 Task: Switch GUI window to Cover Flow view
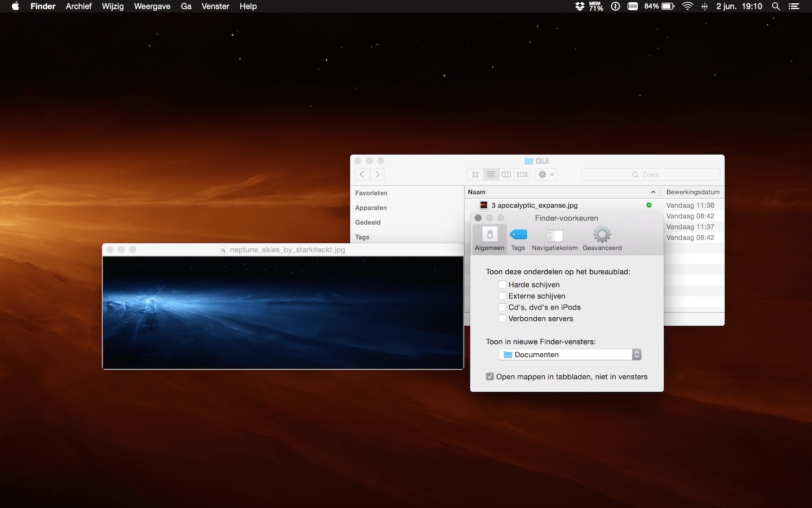522,174
